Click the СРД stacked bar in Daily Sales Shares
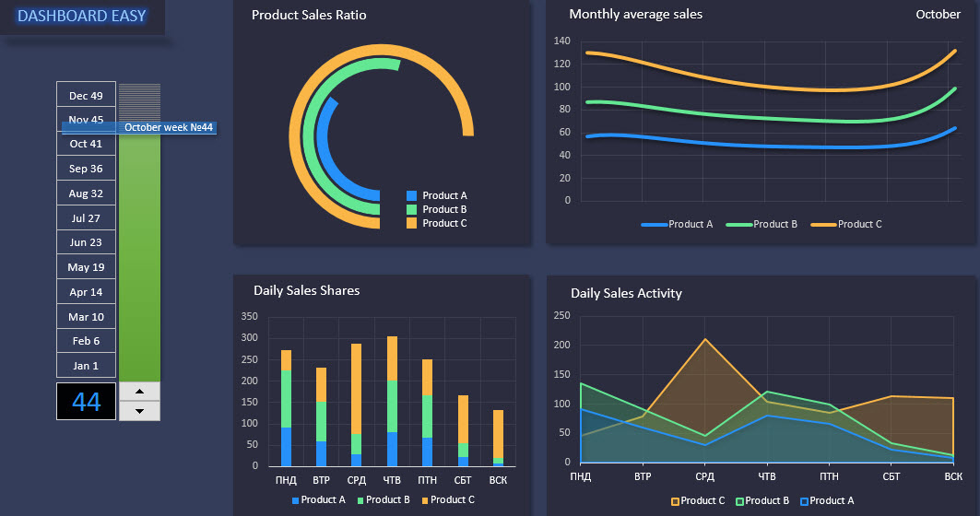 (x=356, y=405)
